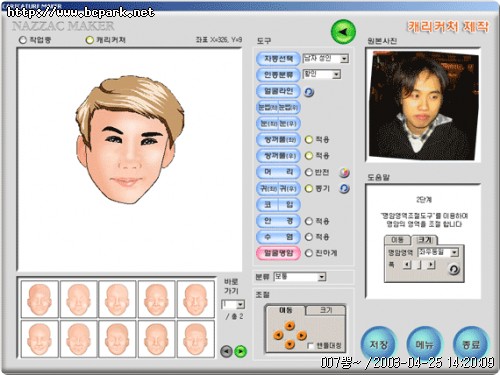Select the left eye tool 눈(좌)
500x375 pixels.
[x=267, y=124]
